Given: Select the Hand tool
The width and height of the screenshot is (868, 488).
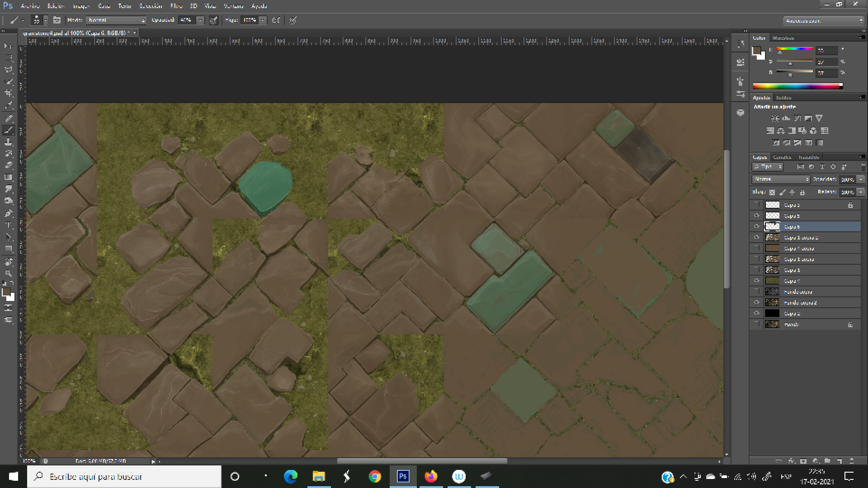Looking at the screenshot, I should click(8, 262).
